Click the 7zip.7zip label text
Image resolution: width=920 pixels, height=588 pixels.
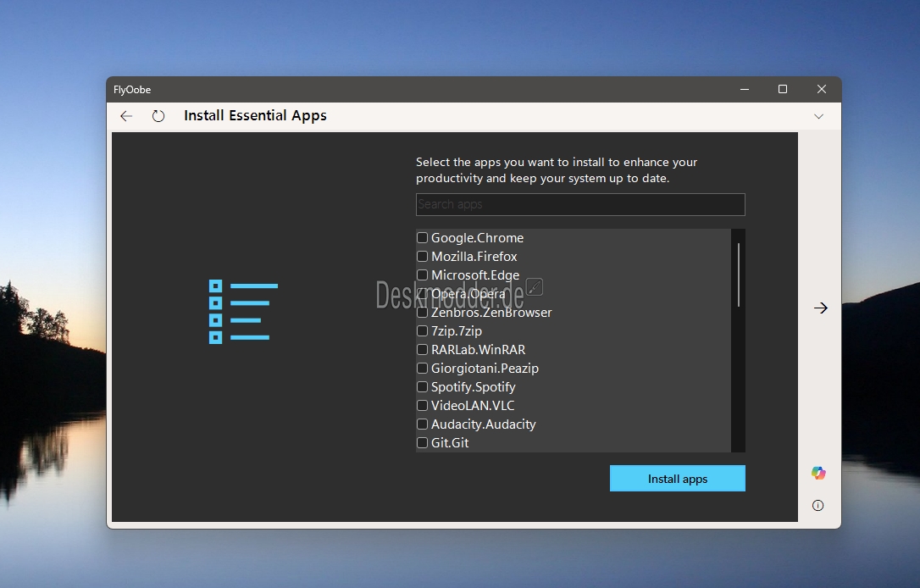(457, 331)
